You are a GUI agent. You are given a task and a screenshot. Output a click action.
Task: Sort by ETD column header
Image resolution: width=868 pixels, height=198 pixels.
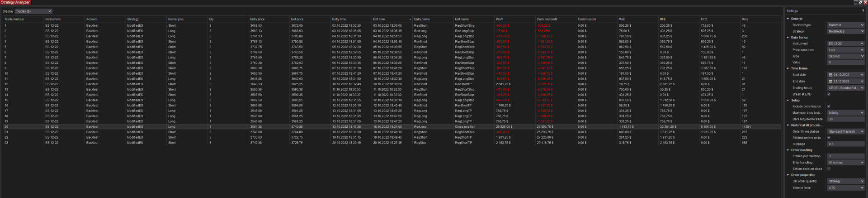pyautogui.click(x=719, y=19)
